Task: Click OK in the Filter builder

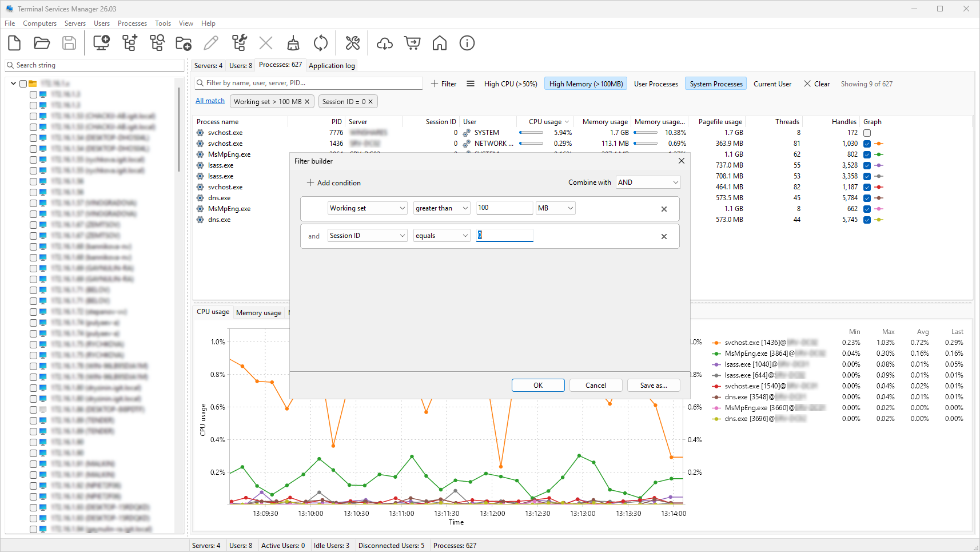Action: pyautogui.click(x=537, y=385)
